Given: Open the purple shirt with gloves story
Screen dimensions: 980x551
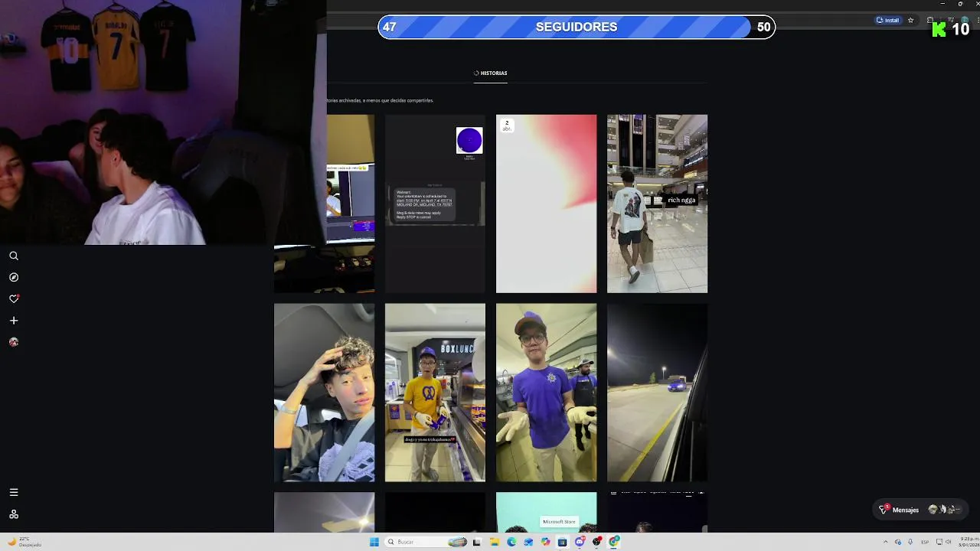Looking at the screenshot, I should 546,393.
